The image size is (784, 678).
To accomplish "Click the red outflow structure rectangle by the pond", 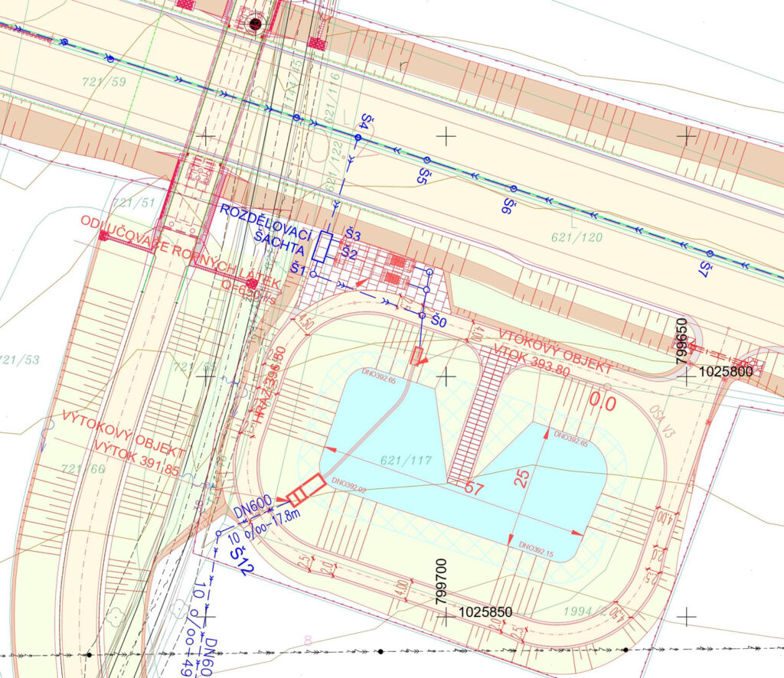I will click(x=306, y=490).
